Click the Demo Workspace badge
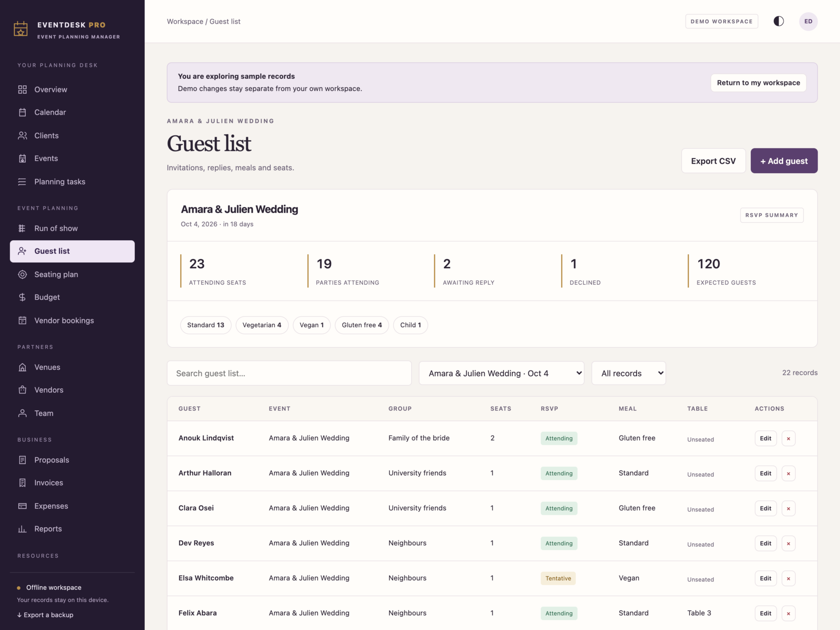This screenshot has height=630, width=840. point(721,21)
